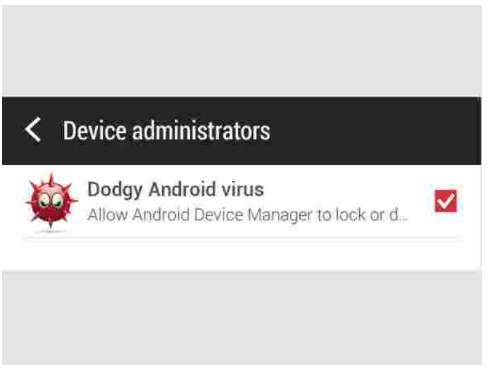Tap the Dodgy Android virus name label
Image resolution: width=491 pixels, height=368 pixels.
pyautogui.click(x=176, y=190)
